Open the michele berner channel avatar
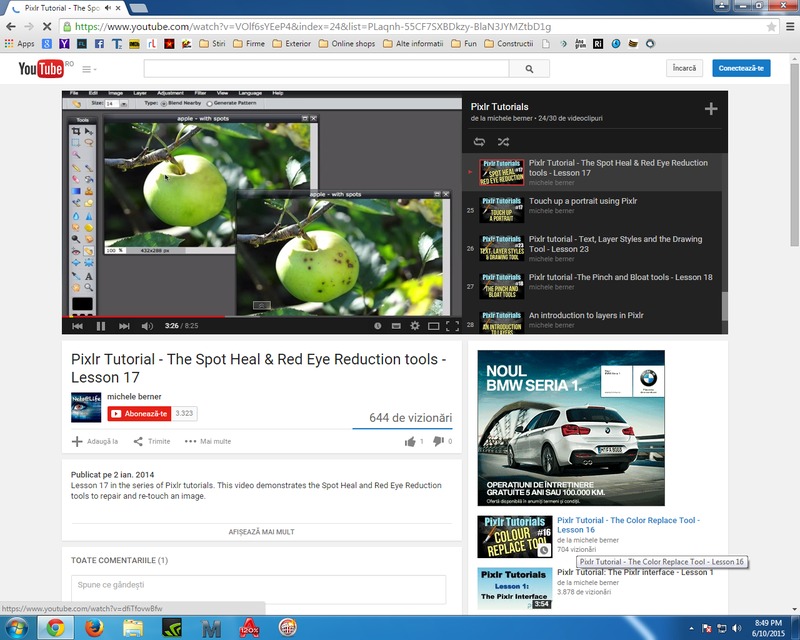 click(86, 407)
